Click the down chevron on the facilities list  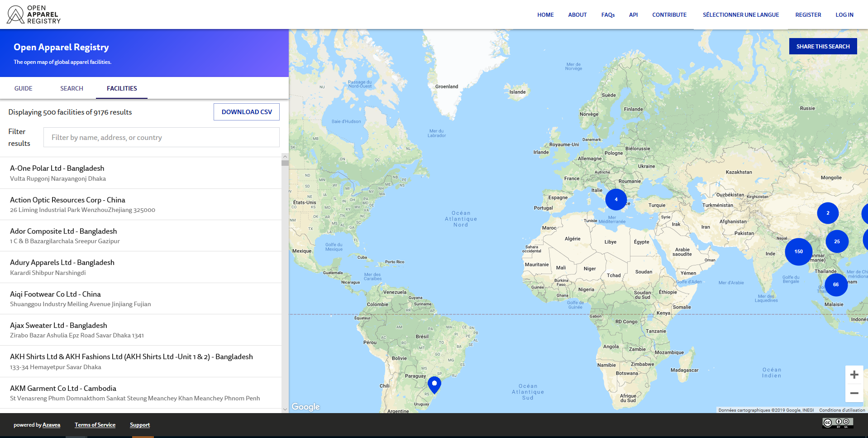(x=285, y=409)
